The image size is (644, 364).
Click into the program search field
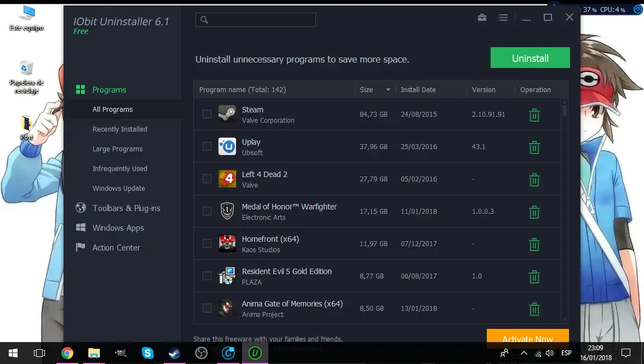coord(255,20)
